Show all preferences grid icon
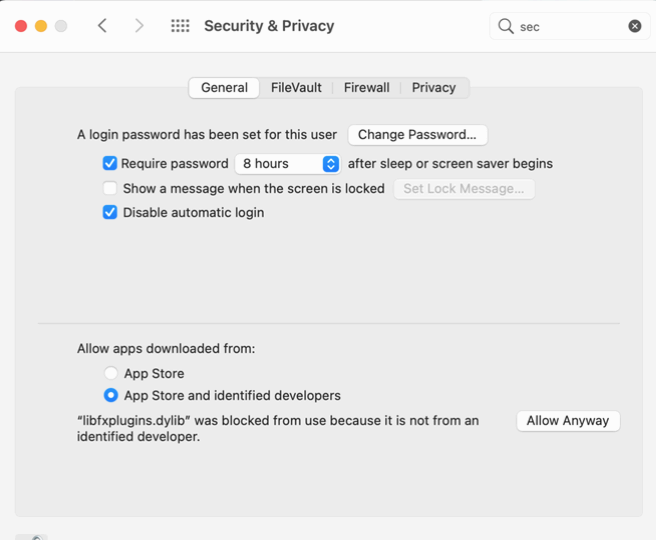Screen dimensions: 656x540 180,26
